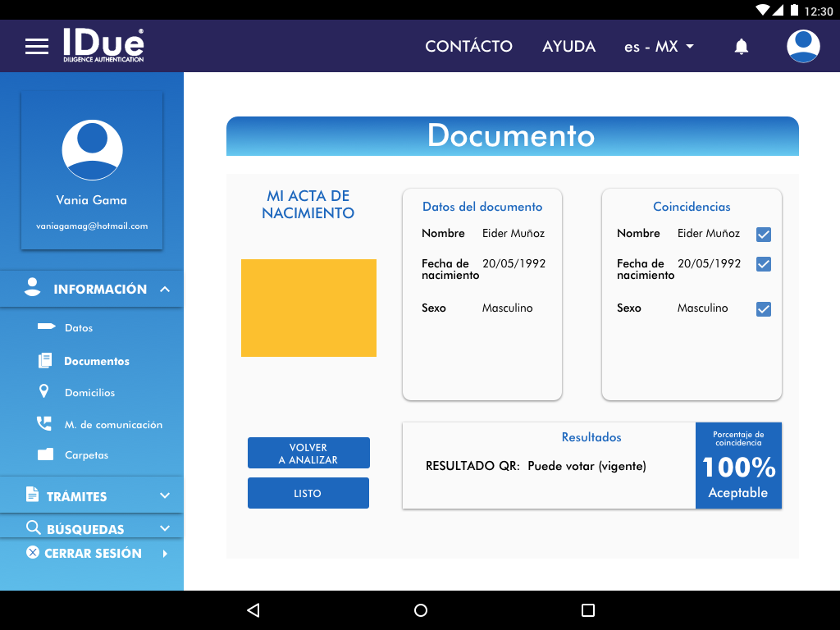Open the CONTÁCTO menu item
The height and width of the screenshot is (630, 840).
pyautogui.click(x=468, y=47)
